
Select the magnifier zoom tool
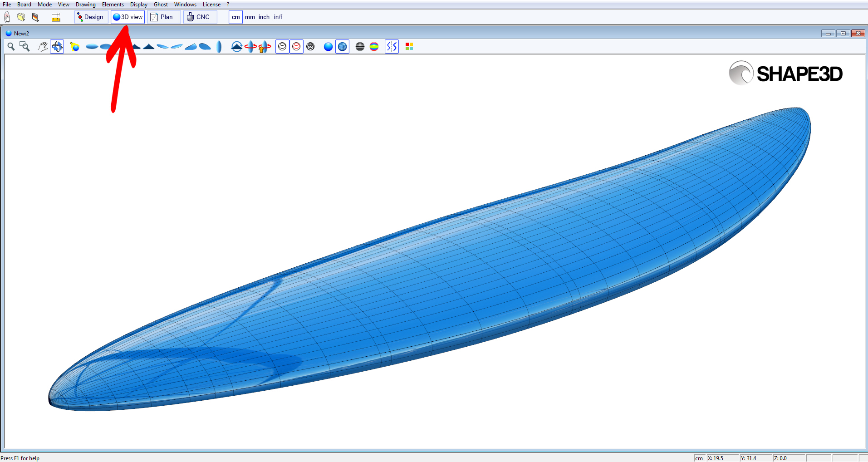click(x=11, y=46)
